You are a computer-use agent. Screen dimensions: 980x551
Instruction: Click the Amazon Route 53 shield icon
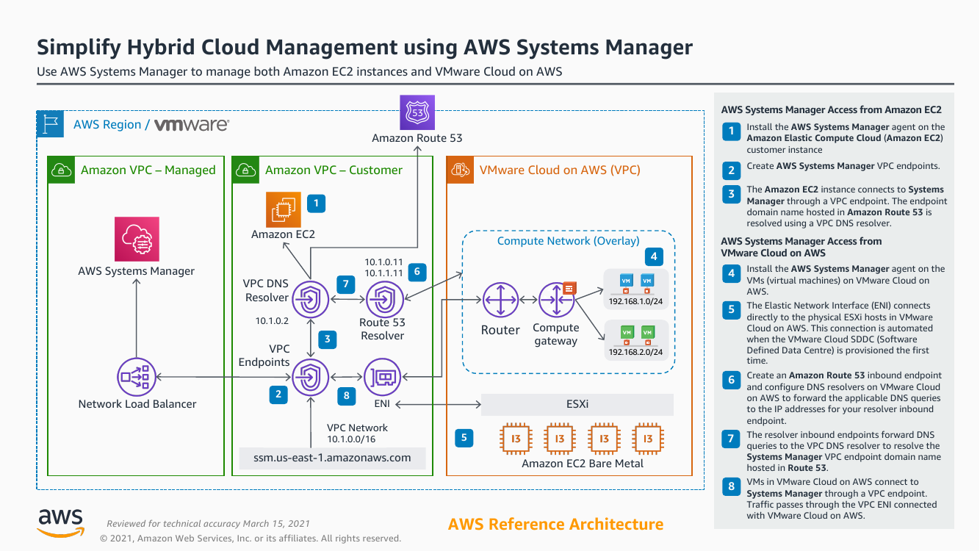(417, 112)
